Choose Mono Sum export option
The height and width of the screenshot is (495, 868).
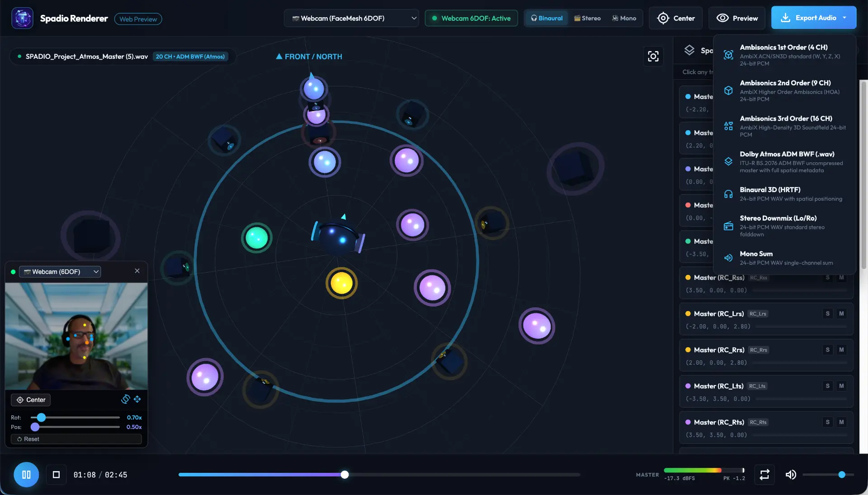click(785, 258)
